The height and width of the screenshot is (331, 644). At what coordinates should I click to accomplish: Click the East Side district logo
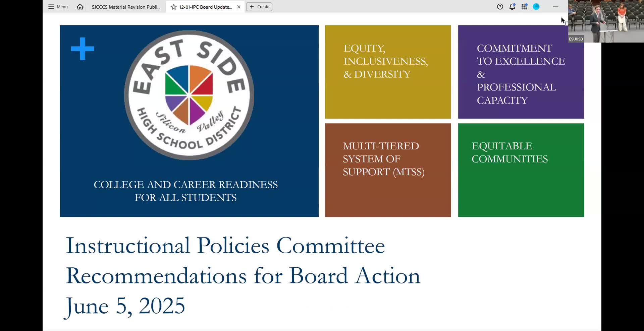(x=189, y=95)
